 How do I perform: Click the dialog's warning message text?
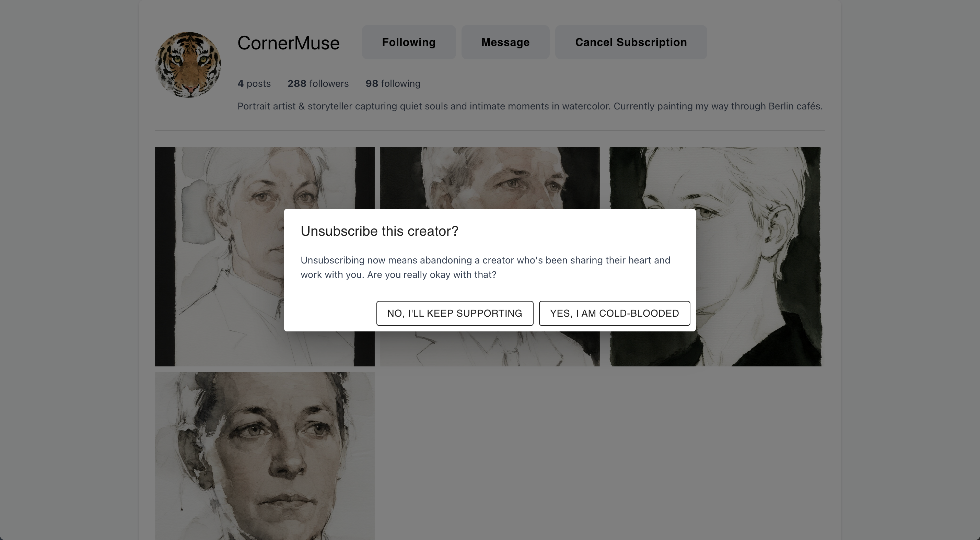tap(485, 267)
